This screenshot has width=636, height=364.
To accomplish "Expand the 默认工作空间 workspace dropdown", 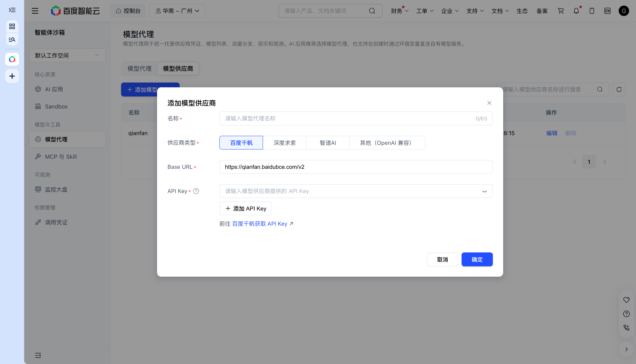I will pyautogui.click(x=67, y=55).
